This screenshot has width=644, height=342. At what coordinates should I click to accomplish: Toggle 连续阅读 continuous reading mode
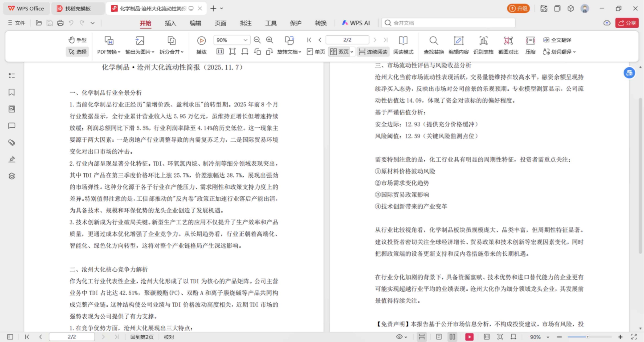pyautogui.click(x=373, y=52)
